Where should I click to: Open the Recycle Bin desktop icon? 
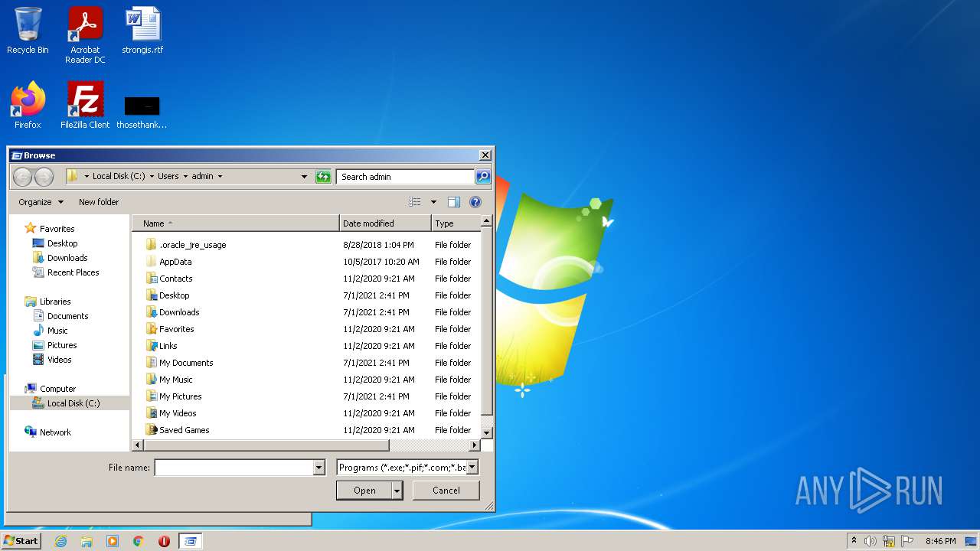coord(28,31)
